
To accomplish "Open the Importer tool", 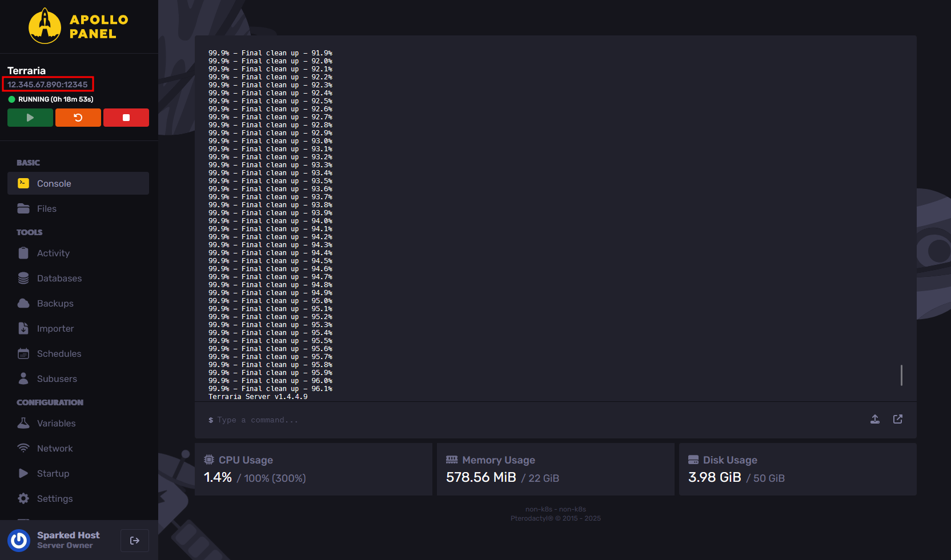I will point(78,328).
